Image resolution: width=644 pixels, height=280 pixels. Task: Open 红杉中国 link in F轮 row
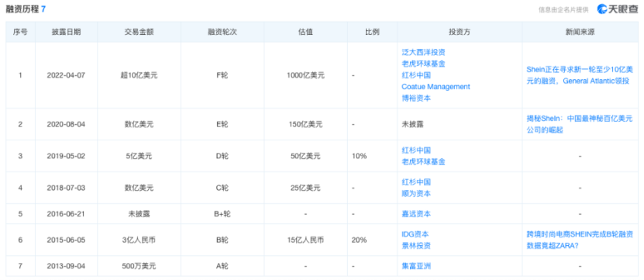[416, 76]
